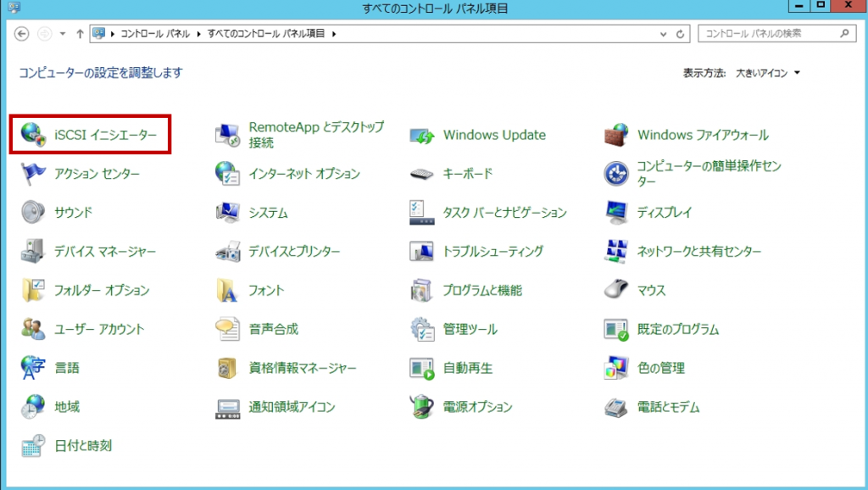Image resolution: width=868 pixels, height=490 pixels.
Task: Click the 電話とモデム link
Action: pyautogui.click(x=669, y=407)
